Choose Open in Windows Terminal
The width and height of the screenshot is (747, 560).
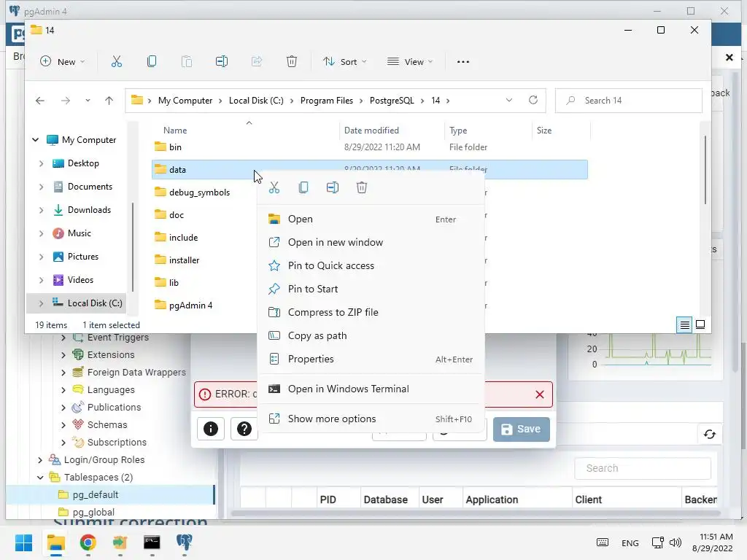coord(371,389)
